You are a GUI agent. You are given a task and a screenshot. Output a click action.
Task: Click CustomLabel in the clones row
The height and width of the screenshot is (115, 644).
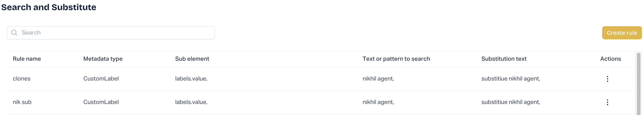click(101, 79)
